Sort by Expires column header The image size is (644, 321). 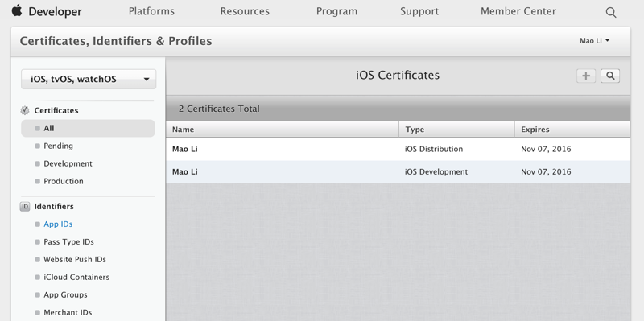pos(572,130)
